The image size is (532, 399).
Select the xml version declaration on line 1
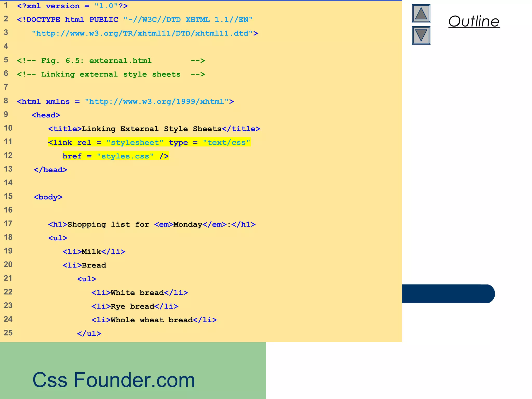72,6
